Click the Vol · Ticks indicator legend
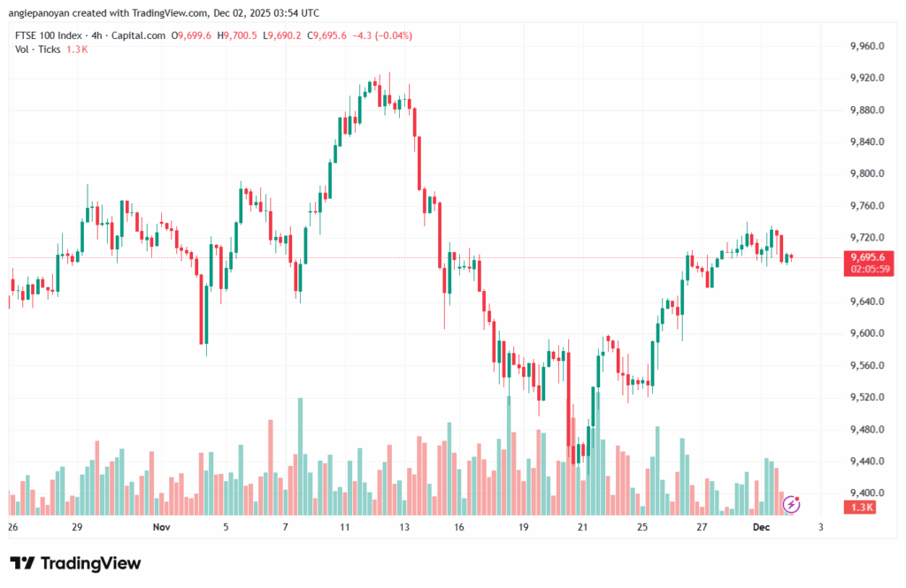The height and width of the screenshot is (588, 906). tap(39, 50)
